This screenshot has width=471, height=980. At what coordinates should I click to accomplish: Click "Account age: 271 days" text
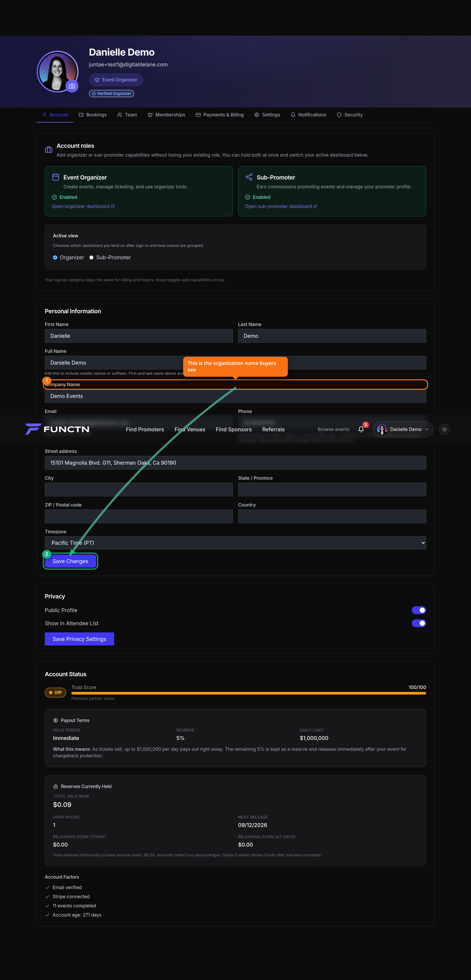pyautogui.click(x=77, y=915)
